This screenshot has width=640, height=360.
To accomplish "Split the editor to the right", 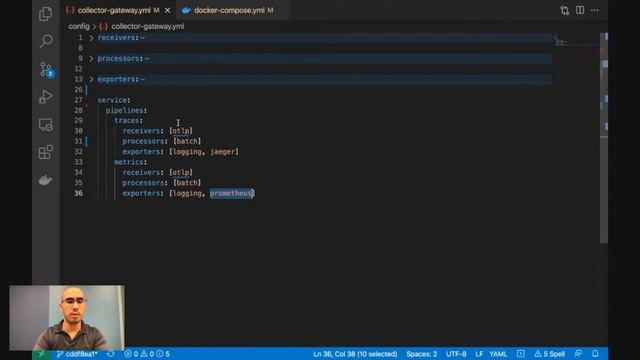I will click(x=580, y=10).
